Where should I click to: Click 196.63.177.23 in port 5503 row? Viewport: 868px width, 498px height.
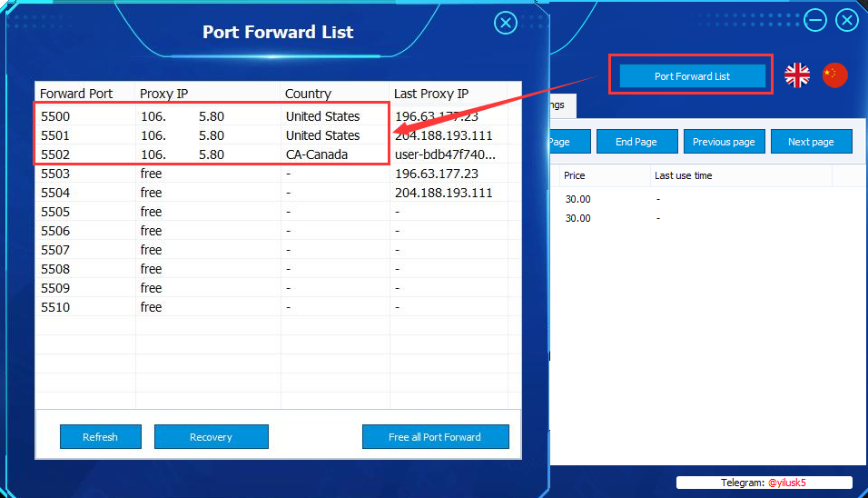(x=436, y=174)
